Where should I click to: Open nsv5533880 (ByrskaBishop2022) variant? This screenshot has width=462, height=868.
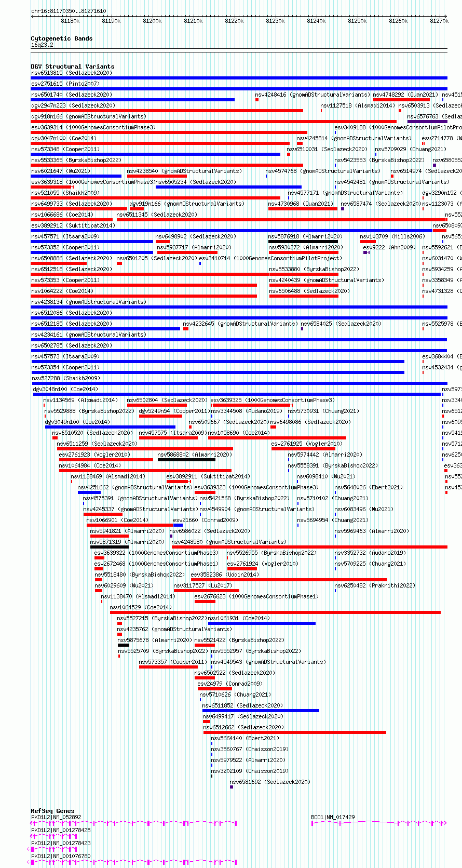(314, 270)
